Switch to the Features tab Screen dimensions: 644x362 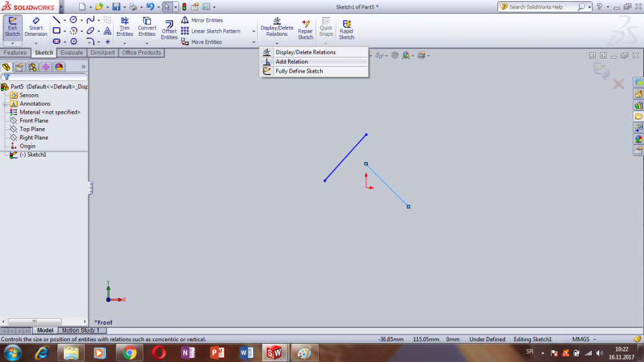(x=15, y=53)
